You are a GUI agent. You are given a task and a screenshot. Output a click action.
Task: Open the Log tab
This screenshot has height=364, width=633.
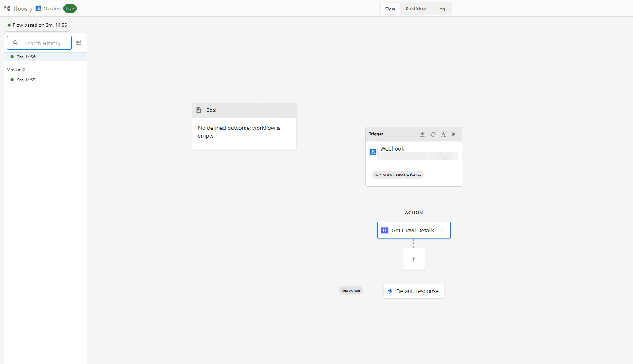click(x=441, y=9)
